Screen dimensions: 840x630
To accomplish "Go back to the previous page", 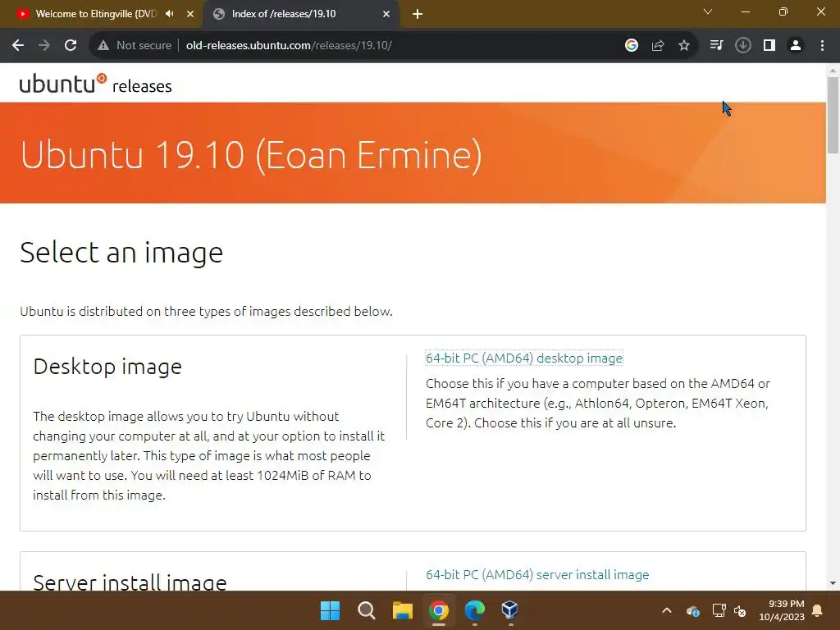I will tap(18, 46).
